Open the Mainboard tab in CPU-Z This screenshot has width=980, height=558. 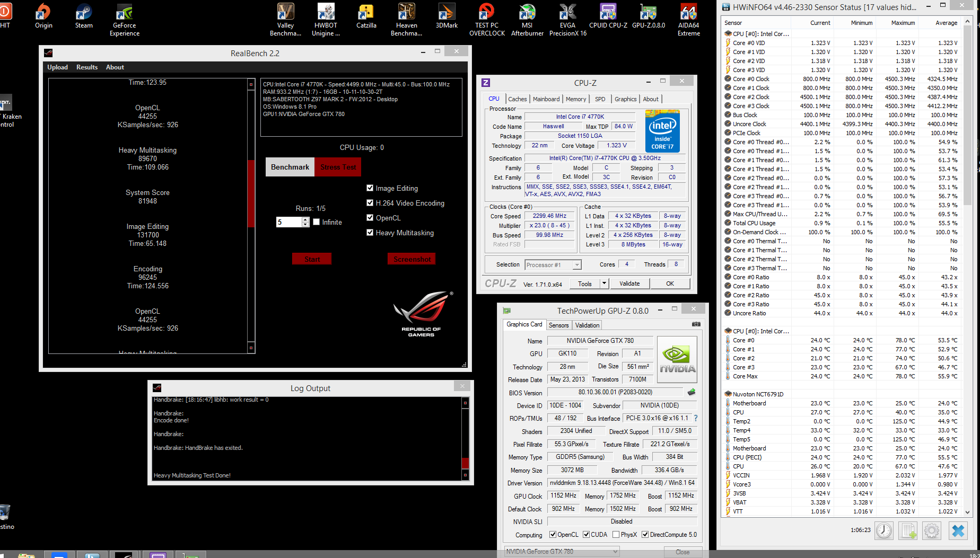tap(546, 99)
